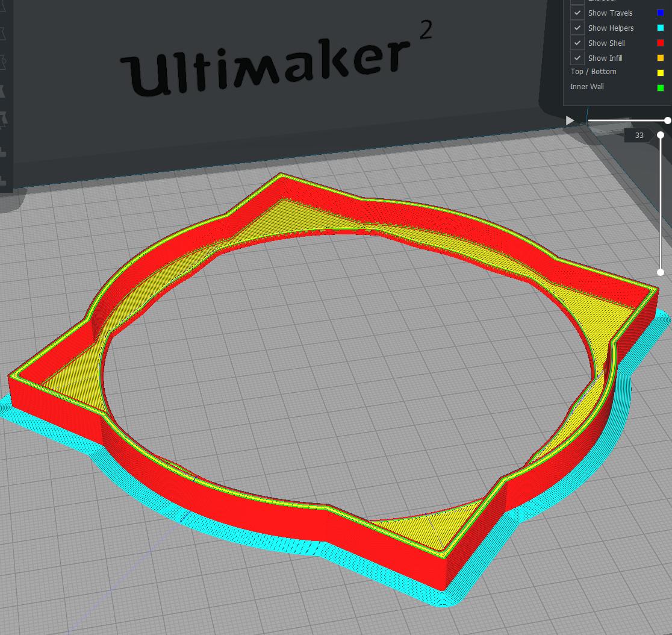The height and width of the screenshot is (635, 672).
Task: Click the cyan Helpers color swatch
Action: 661,28
